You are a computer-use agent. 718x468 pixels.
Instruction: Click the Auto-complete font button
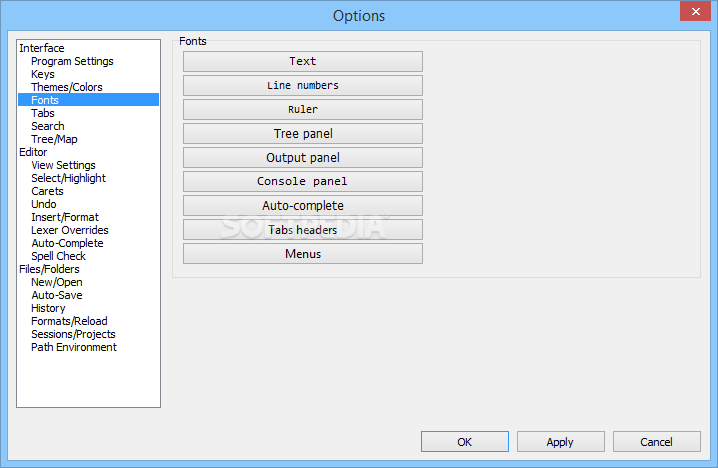[x=302, y=206]
